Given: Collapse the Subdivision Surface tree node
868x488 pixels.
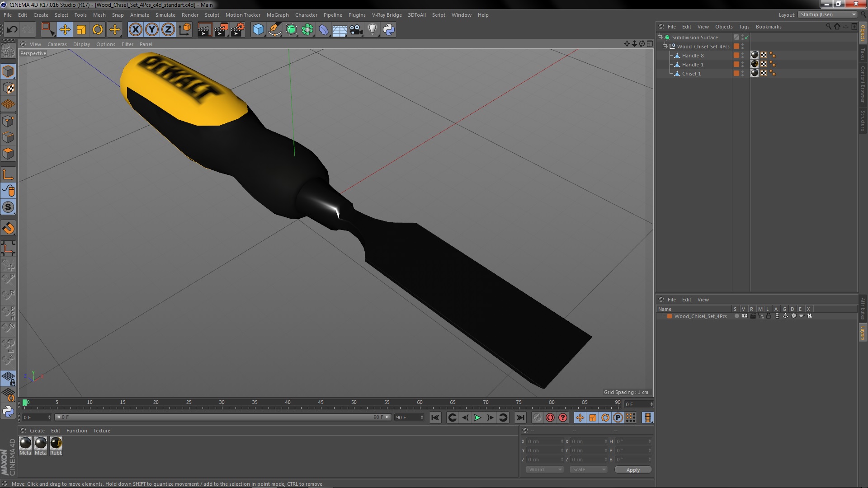Looking at the screenshot, I should (660, 38).
